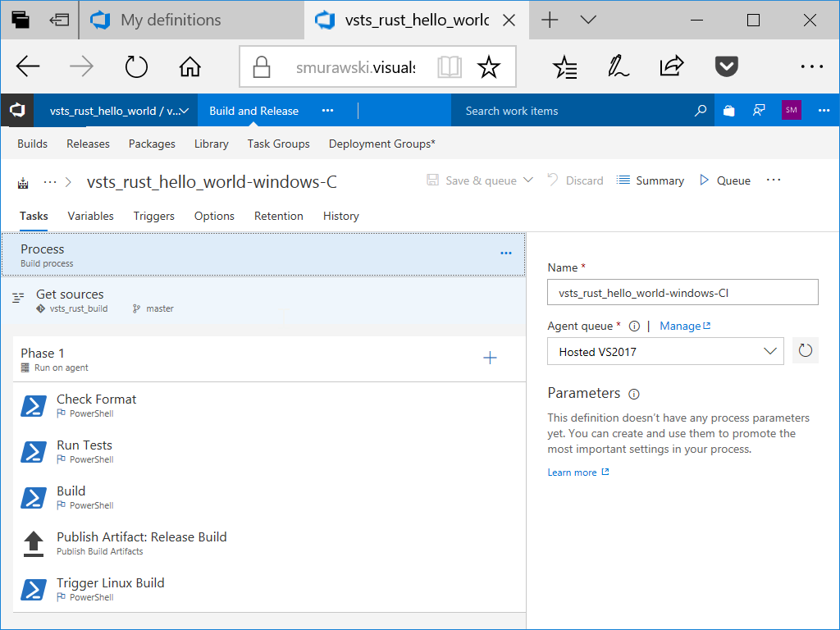Viewport: 840px width, 630px height.
Task: Click the definition Name input field
Action: point(682,292)
